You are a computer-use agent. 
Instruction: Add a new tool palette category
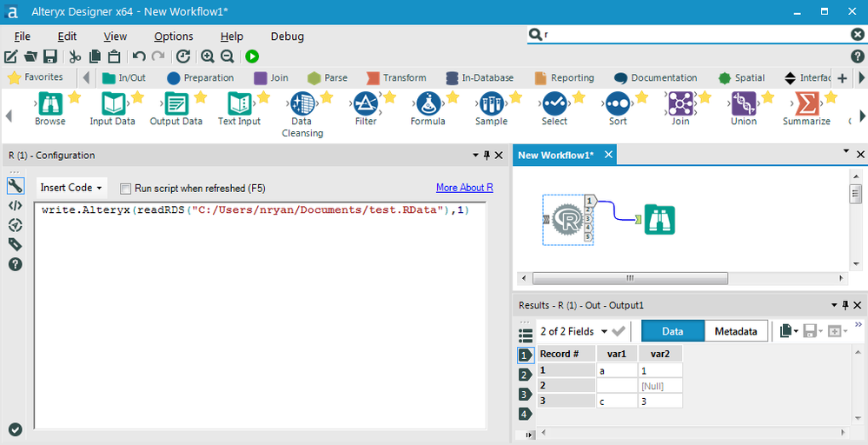[x=842, y=78]
